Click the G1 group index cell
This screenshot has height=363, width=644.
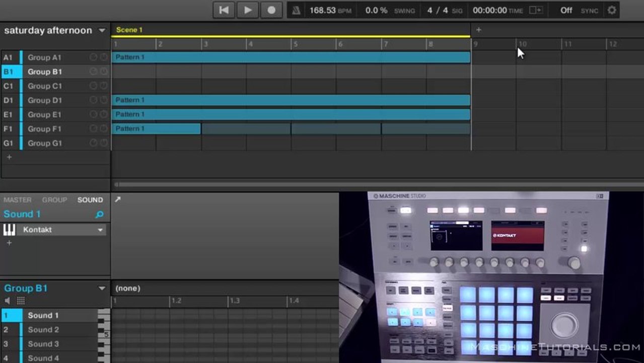tap(10, 143)
